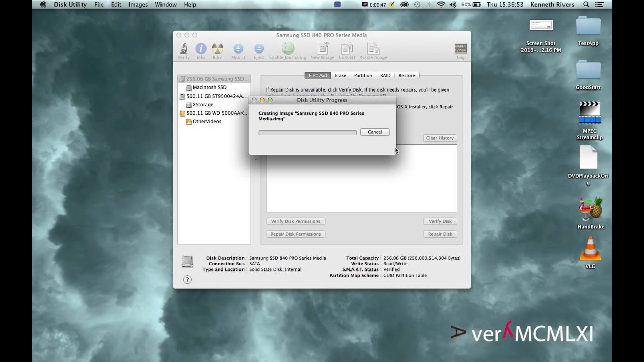Open the Edit menu
Image resolution: width=644 pixels, height=362 pixels.
click(x=116, y=5)
